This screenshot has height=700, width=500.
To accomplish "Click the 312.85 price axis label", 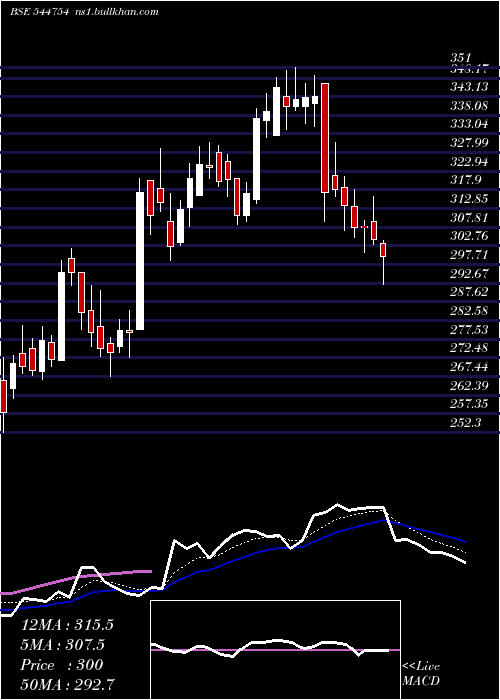I will click(x=469, y=199).
